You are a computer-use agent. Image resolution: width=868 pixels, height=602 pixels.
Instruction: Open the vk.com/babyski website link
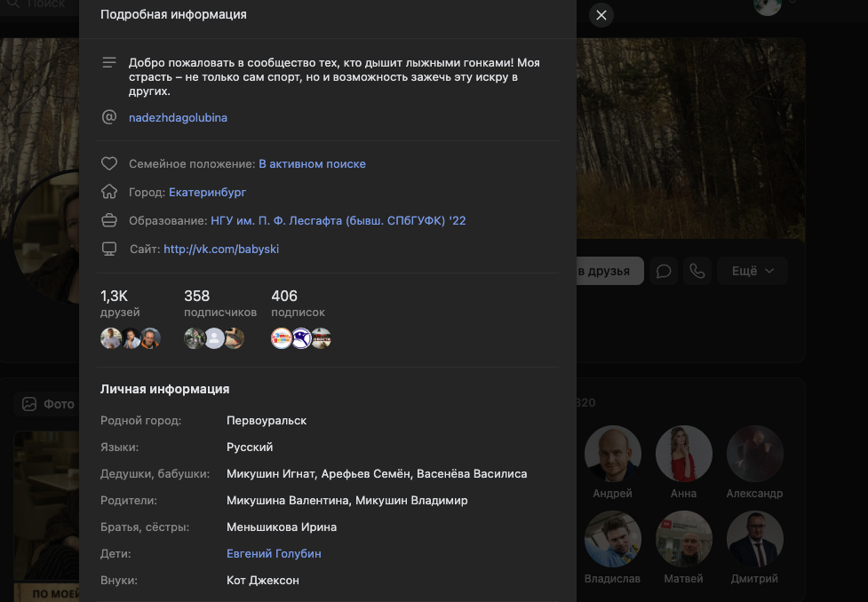point(221,250)
